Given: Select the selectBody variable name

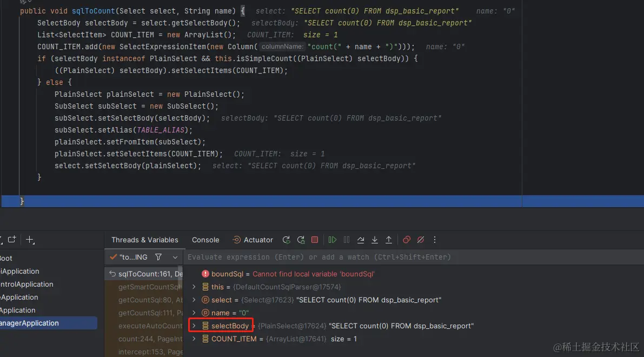Looking at the screenshot, I should click(230, 326).
